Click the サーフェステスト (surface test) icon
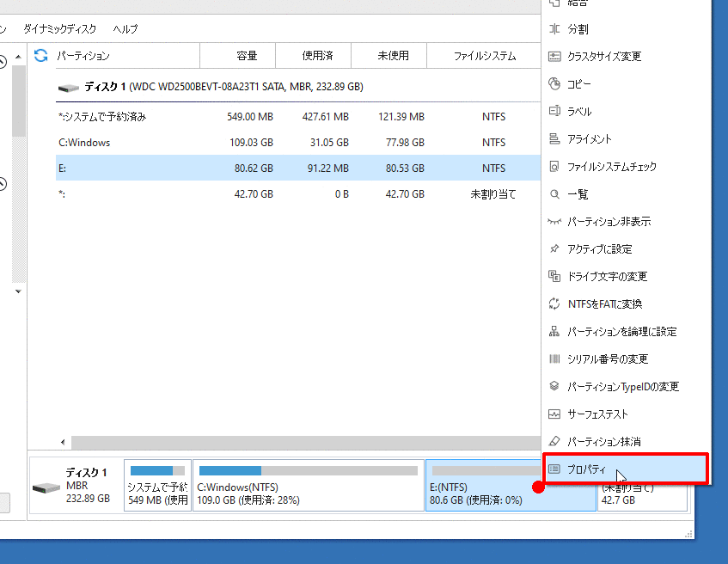The height and width of the screenshot is (564, 728). pyautogui.click(x=554, y=414)
